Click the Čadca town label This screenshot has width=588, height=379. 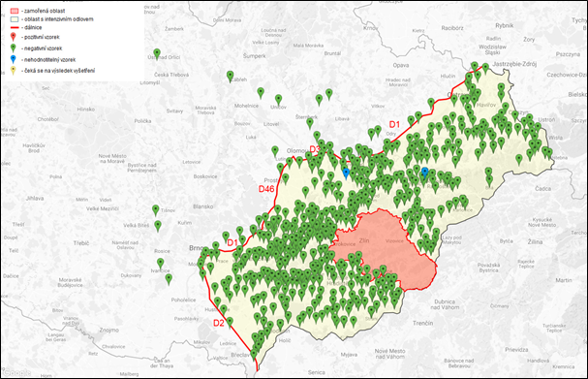point(542,188)
